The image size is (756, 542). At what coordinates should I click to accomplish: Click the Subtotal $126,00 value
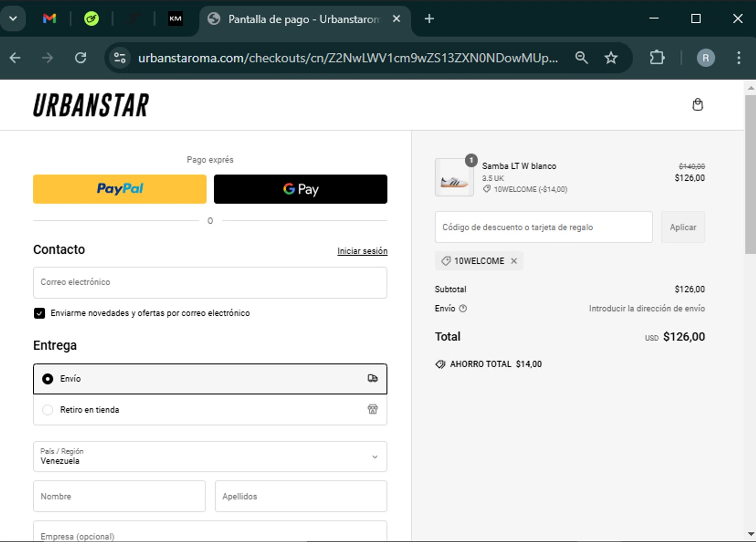coord(689,289)
